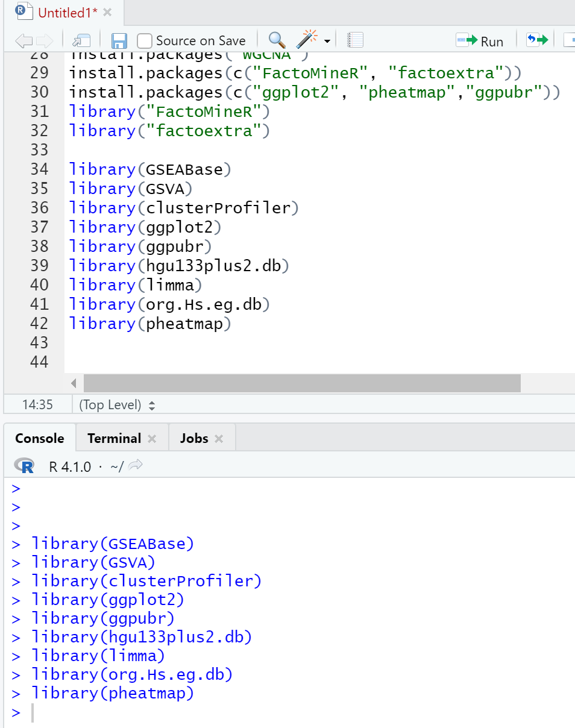This screenshot has height=728, width=575.
Task: Click the R 4.1.0 version label
Action: [x=70, y=466]
